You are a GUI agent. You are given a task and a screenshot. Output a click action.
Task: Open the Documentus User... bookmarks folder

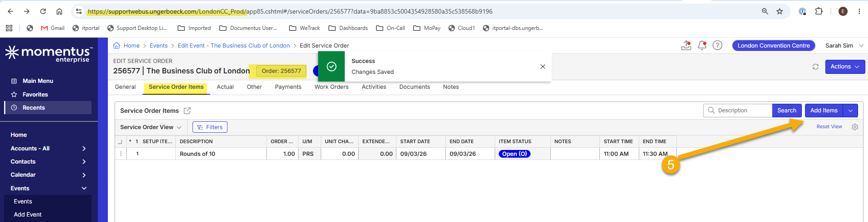coord(248,28)
